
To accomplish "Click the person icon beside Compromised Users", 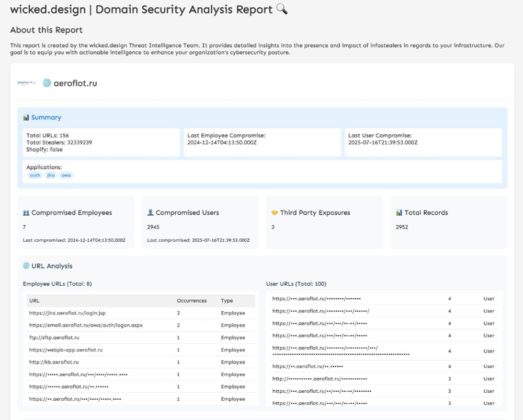I will pos(151,213).
